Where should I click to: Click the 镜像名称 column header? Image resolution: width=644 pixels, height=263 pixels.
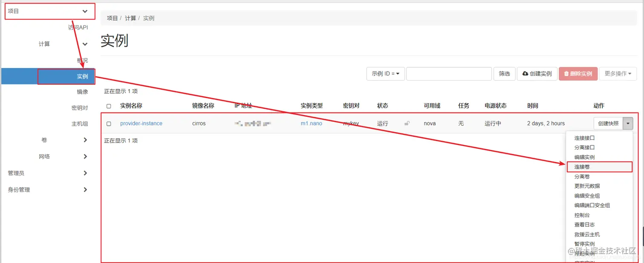point(203,106)
